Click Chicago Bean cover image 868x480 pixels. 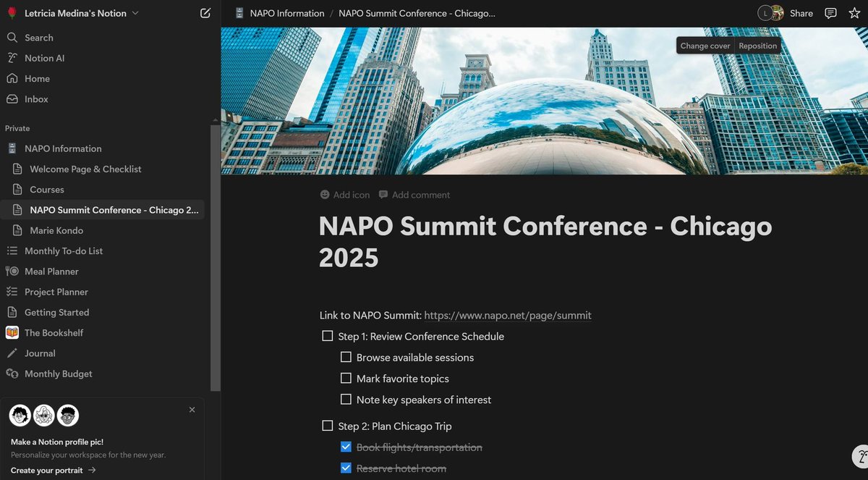point(544,101)
